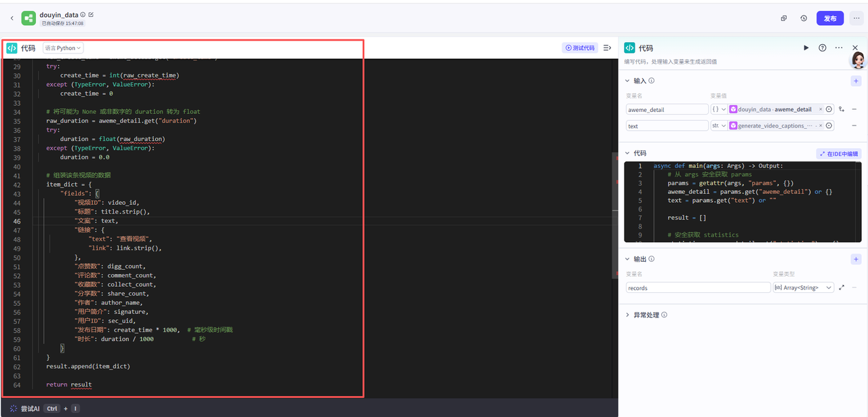Viewport: 868px width, 417px height.
Task: Toggle the code editor side panel icon
Action: click(607, 48)
